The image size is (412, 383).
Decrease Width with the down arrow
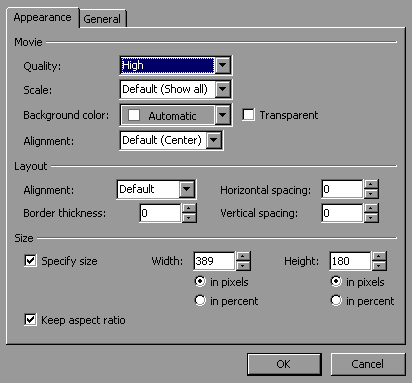tap(243, 266)
